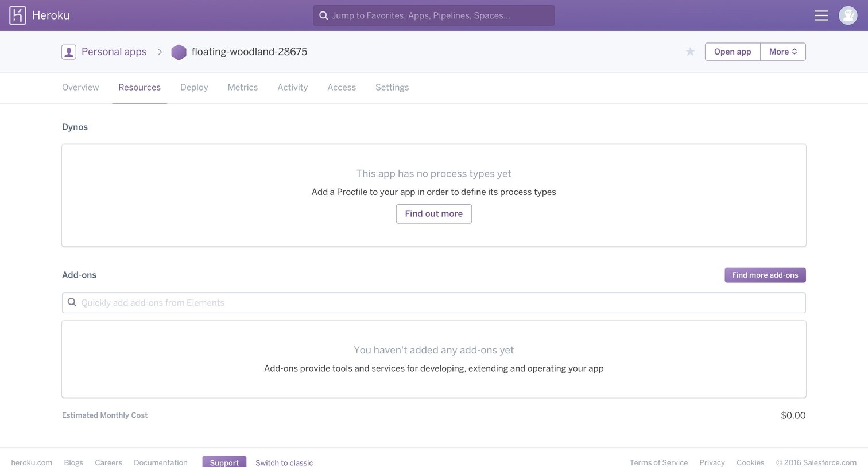Favorite the app with the star icon
The image size is (868, 467).
click(690, 52)
